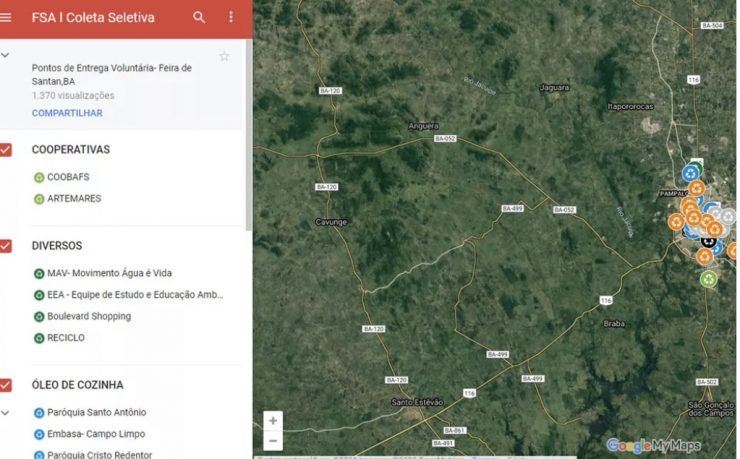This screenshot has width=740, height=459.
Task: Toggle the DIVERSOS layer checkbox
Action: click(7, 246)
